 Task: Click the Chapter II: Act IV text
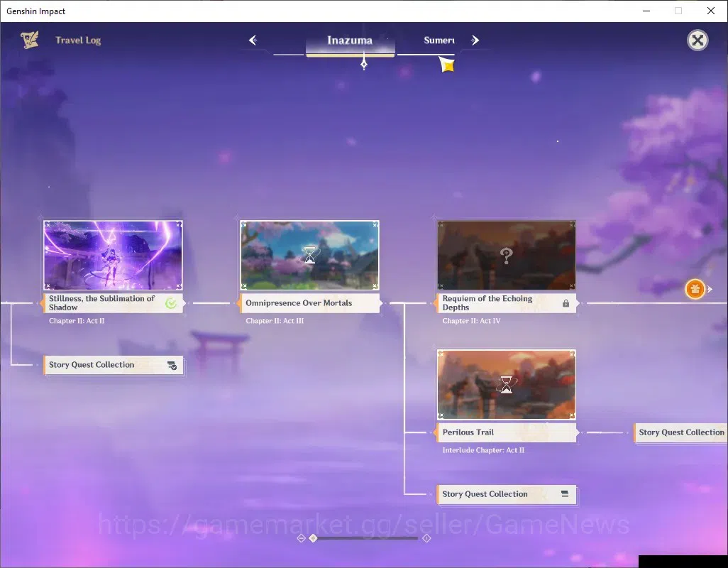[471, 321]
